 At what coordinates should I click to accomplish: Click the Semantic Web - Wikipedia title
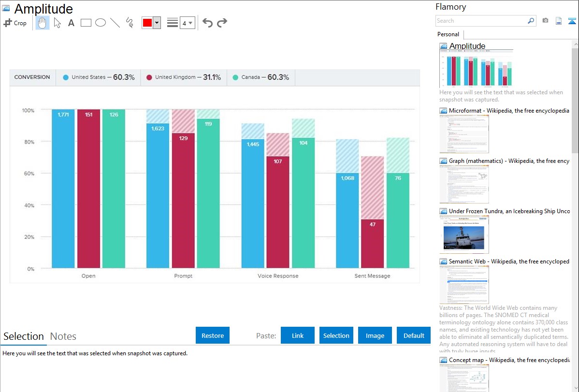coord(509,261)
